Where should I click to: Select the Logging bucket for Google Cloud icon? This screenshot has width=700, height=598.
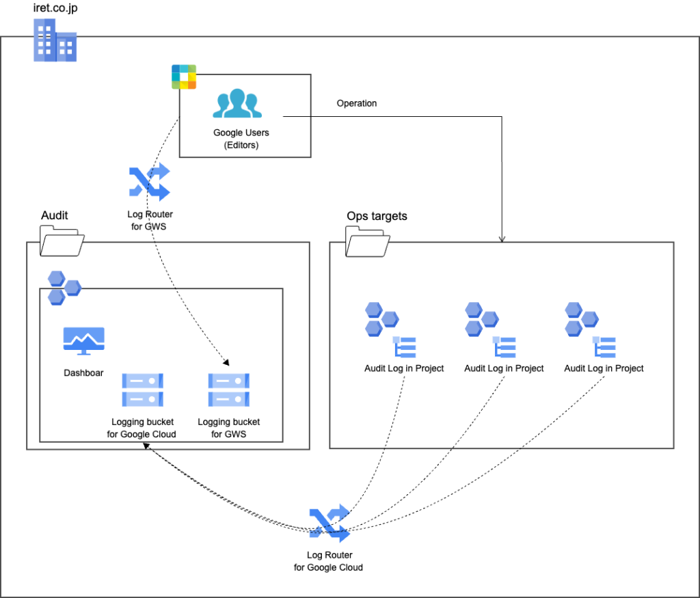click(142, 390)
